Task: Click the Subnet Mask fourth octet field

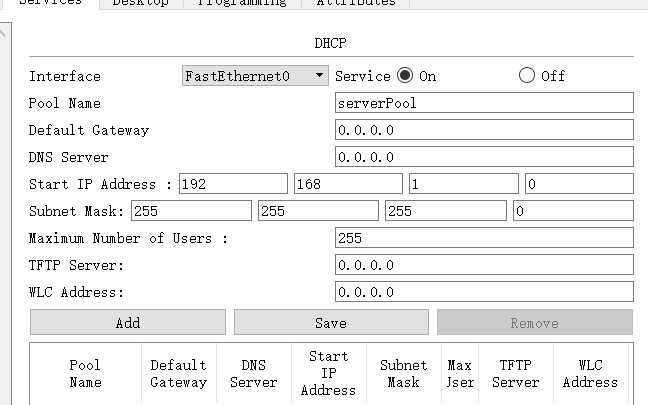Action: pyautogui.click(x=573, y=211)
